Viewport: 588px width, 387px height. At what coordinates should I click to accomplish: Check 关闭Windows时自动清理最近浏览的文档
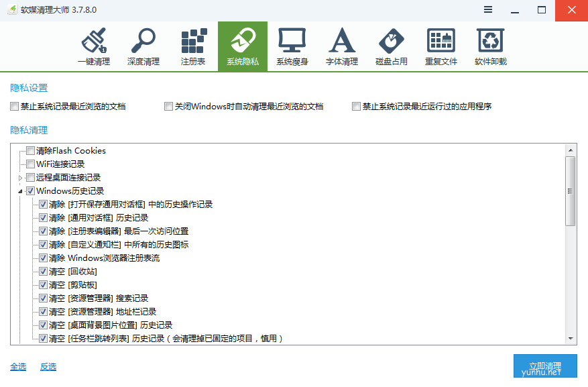click(x=168, y=106)
